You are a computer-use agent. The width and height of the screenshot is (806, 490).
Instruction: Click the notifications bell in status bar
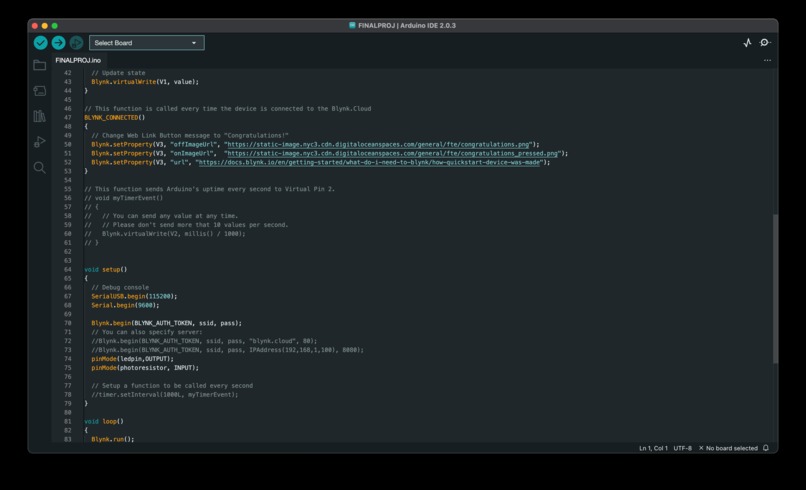click(766, 448)
